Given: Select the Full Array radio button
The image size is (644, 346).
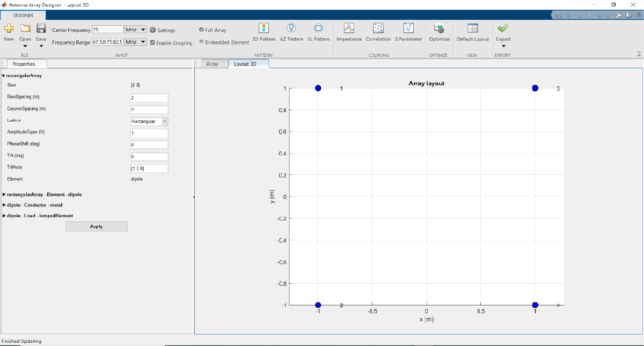Looking at the screenshot, I should click(201, 30).
